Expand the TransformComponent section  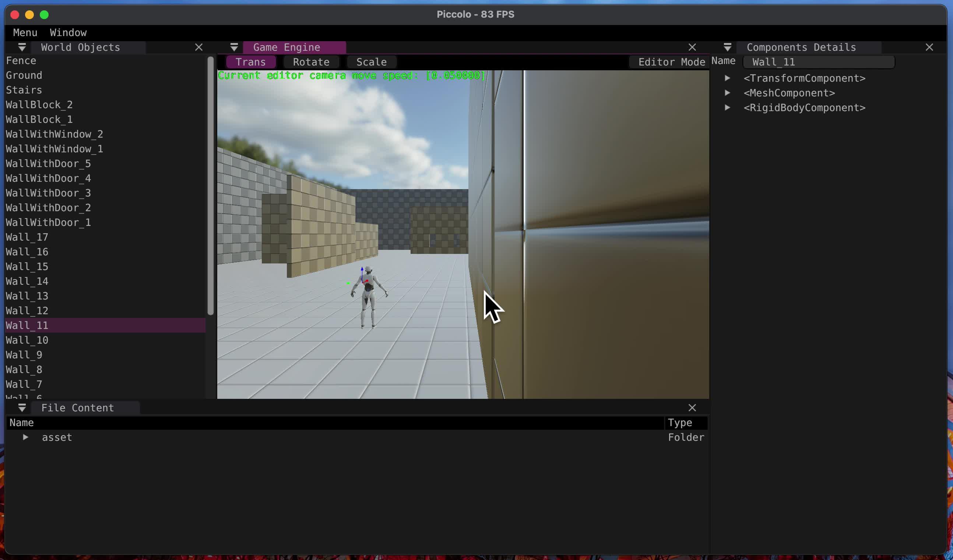pyautogui.click(x=727, y=78)
